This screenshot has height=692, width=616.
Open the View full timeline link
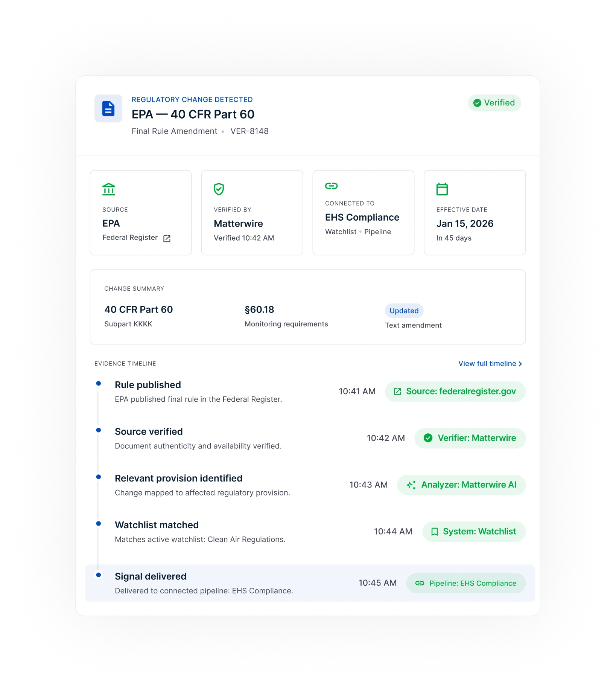click(490, 364)
